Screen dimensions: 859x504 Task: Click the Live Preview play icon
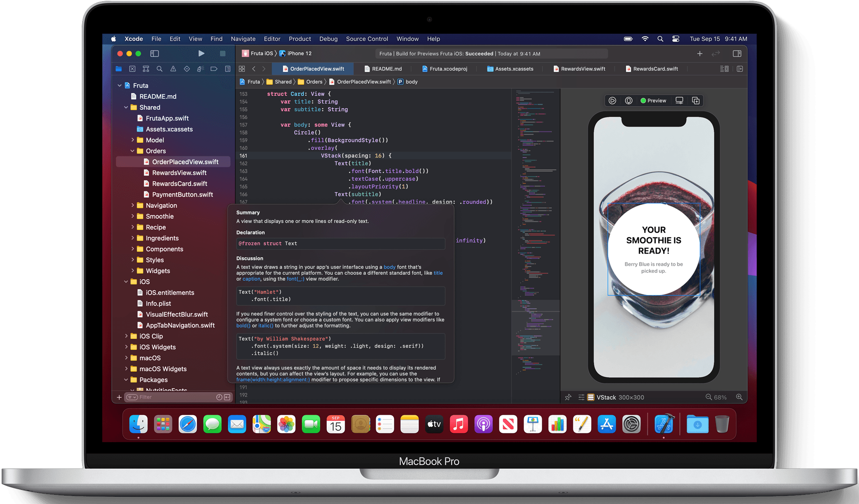tap(612, 100)
